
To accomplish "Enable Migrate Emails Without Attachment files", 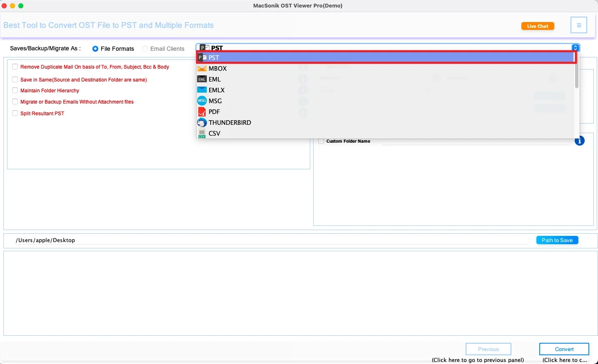I will tap(15, 102).
